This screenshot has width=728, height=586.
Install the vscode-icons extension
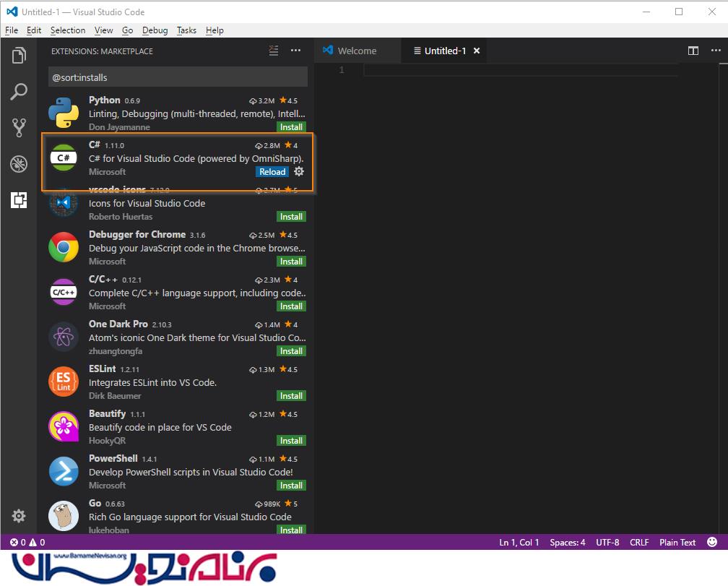[x=291, y=216]
